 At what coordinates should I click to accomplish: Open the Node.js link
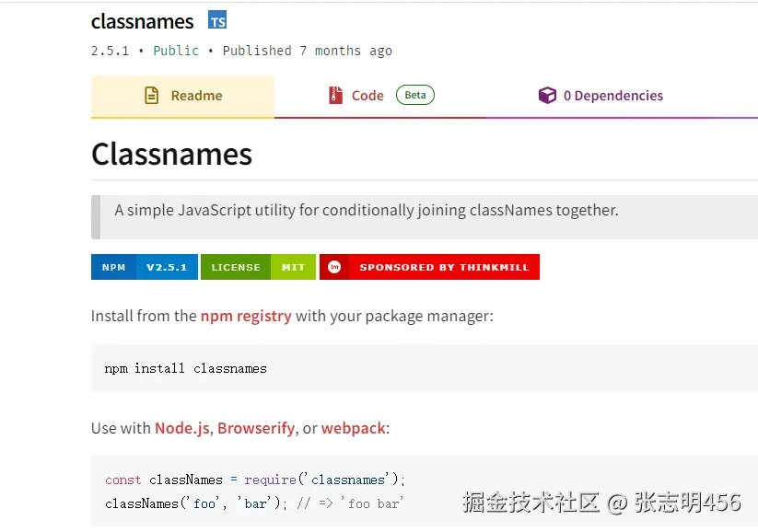pyautogui.click(x=181, y=428)
